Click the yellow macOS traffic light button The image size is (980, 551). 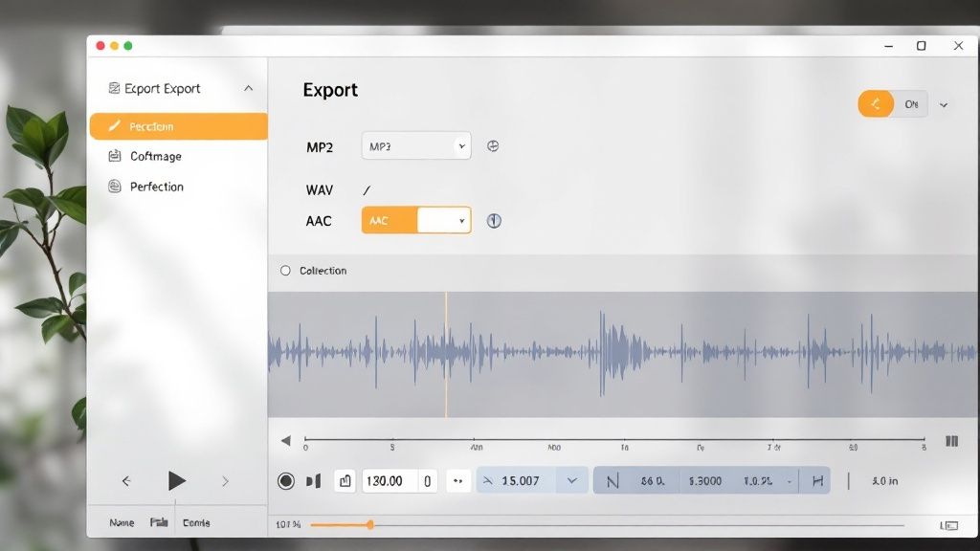tap(115, 46)
